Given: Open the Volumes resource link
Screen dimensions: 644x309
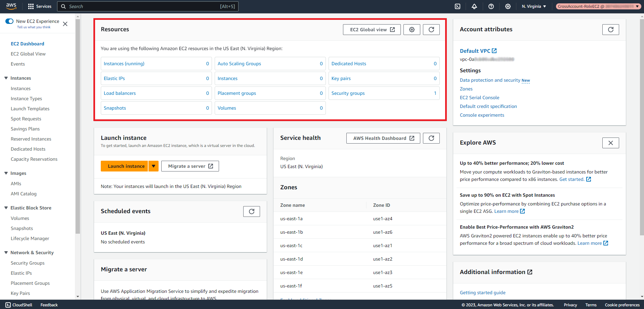Looking at the screenshot, I should pos(227,108).
